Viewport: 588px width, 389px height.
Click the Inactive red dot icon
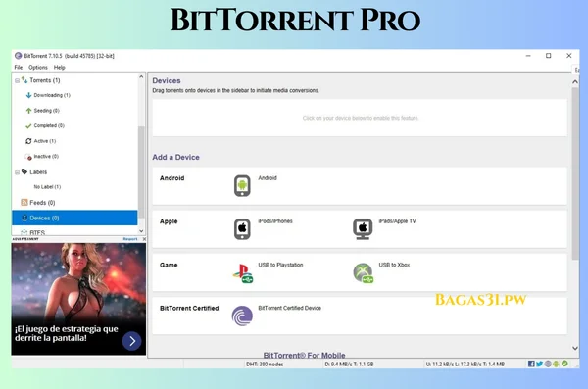[x=28, y=157]
